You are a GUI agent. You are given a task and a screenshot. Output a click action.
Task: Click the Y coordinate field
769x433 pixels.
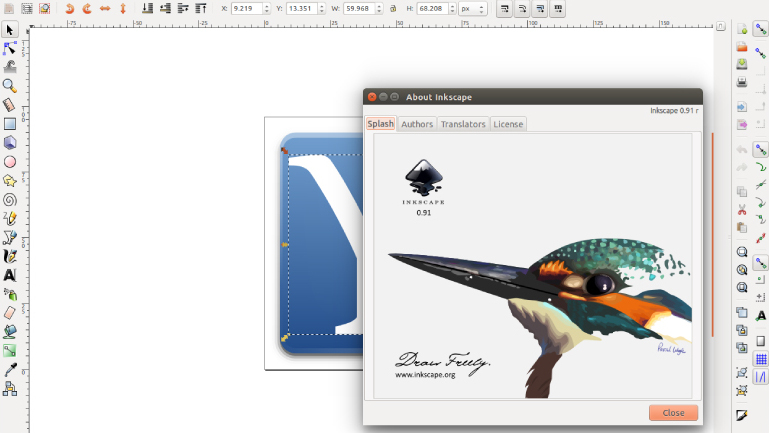(x=302, y=9)
